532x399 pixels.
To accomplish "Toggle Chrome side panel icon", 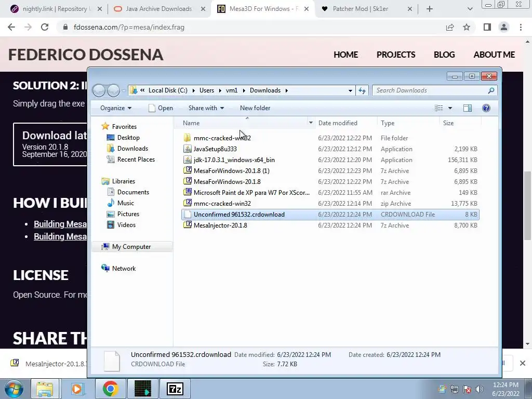I will [487, 27].
